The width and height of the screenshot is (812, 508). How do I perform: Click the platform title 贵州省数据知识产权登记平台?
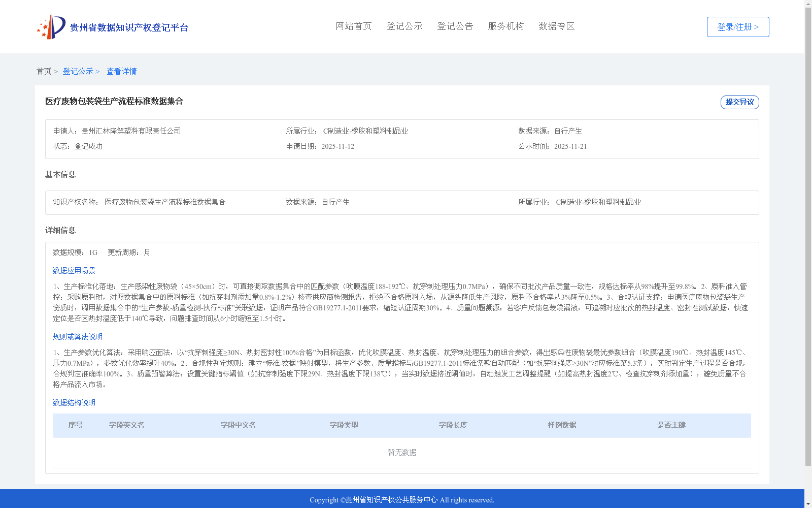pos(129,27)
